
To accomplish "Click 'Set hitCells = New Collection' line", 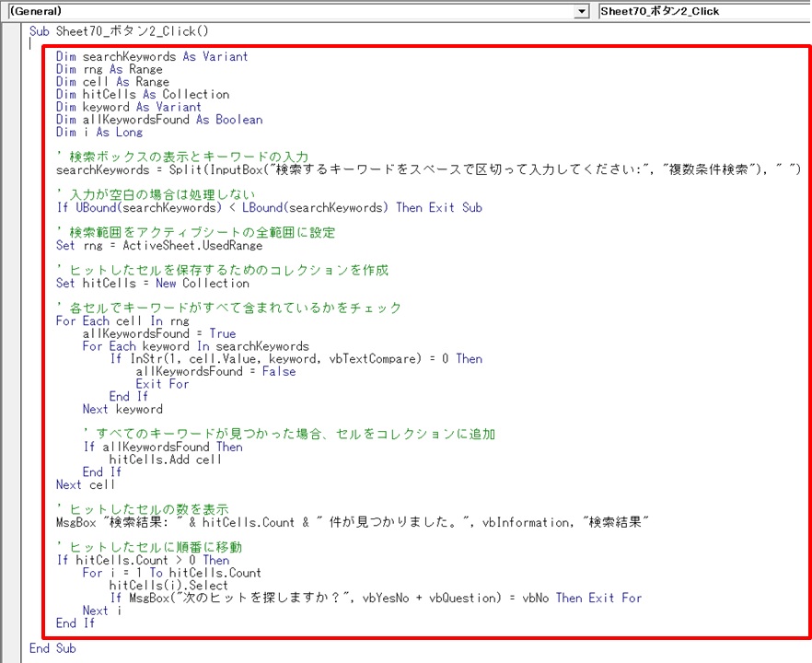I will pos(152,283).
